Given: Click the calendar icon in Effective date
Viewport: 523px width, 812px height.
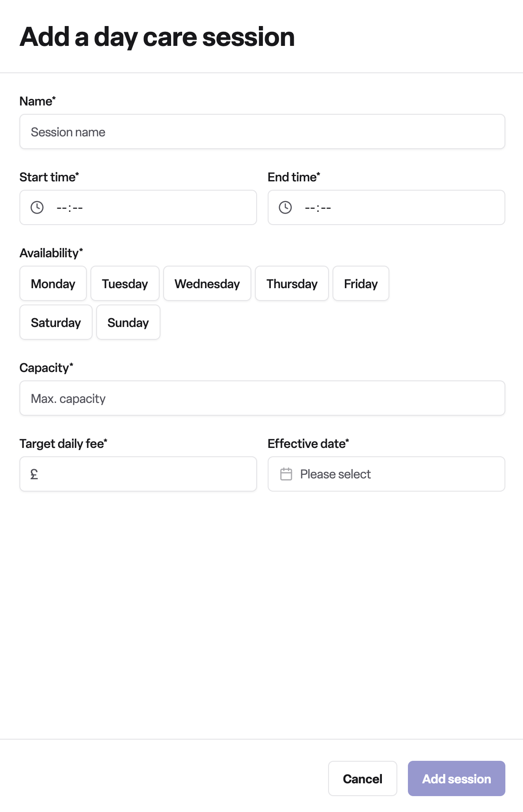Looking at the screenshot, I should [x=286, y=474].
